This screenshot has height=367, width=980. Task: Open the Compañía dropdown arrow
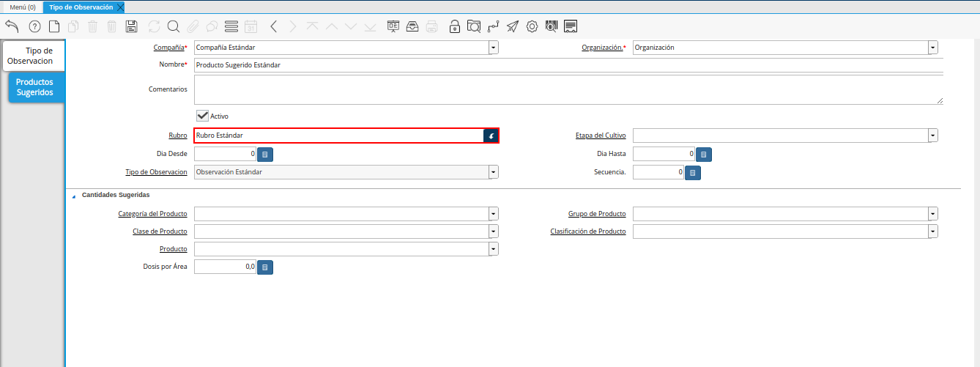click(x=494, y=48)
